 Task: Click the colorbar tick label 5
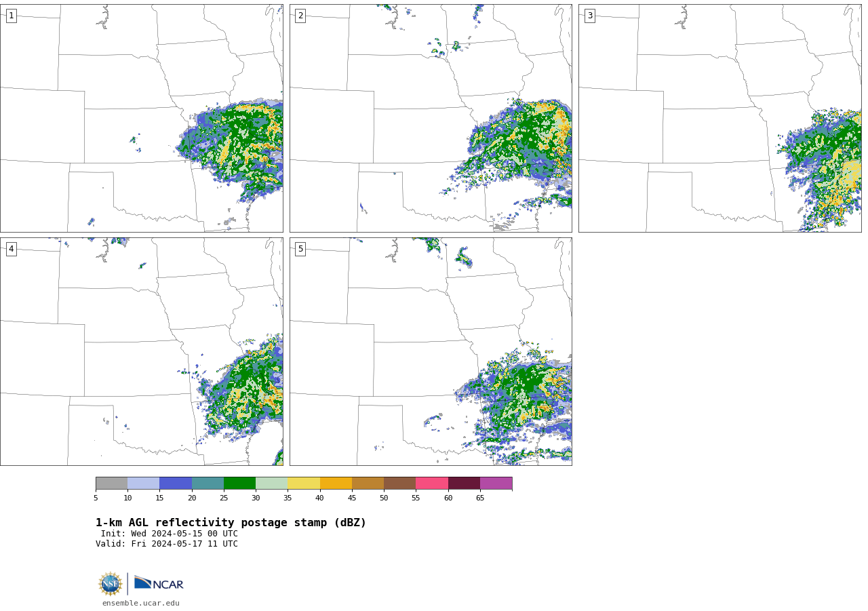tap(96, 498)
